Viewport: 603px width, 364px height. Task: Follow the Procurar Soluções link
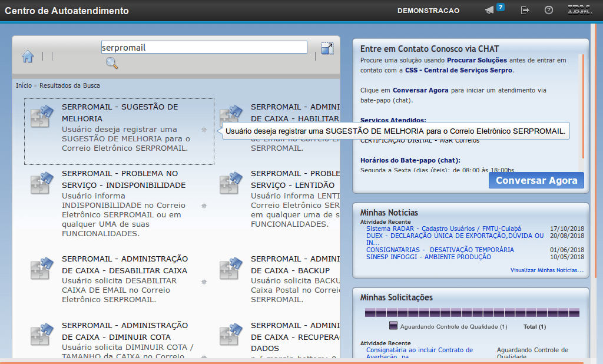click(x=477, y=60)
